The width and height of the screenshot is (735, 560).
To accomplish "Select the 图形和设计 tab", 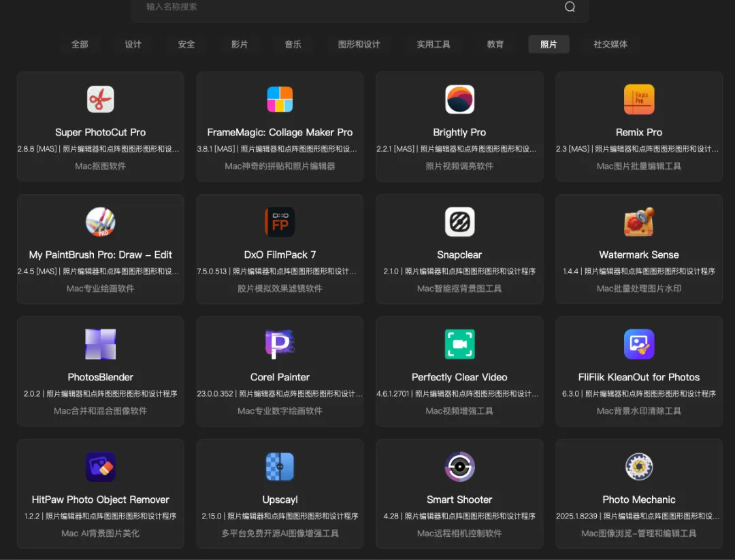I will [x=359, y=44].
